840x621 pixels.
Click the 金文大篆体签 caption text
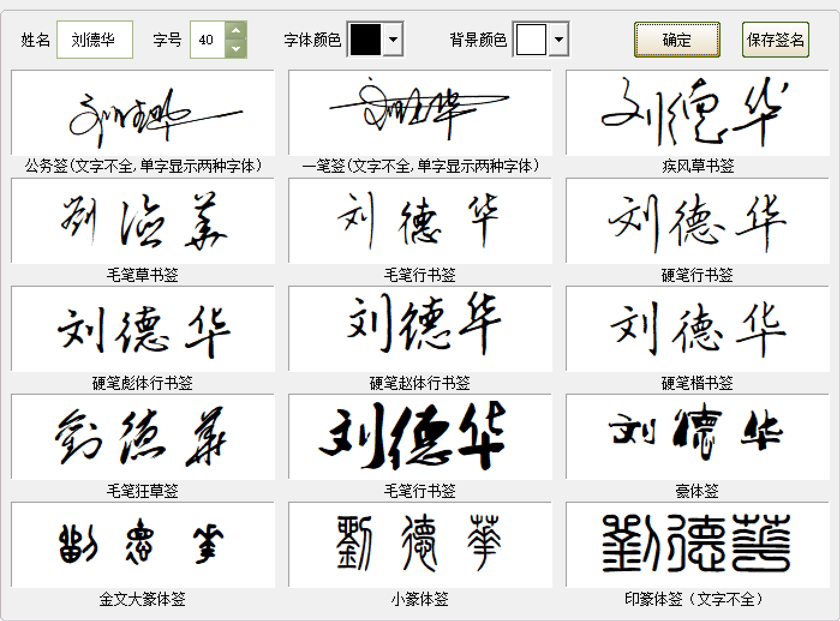coord(143,599)
